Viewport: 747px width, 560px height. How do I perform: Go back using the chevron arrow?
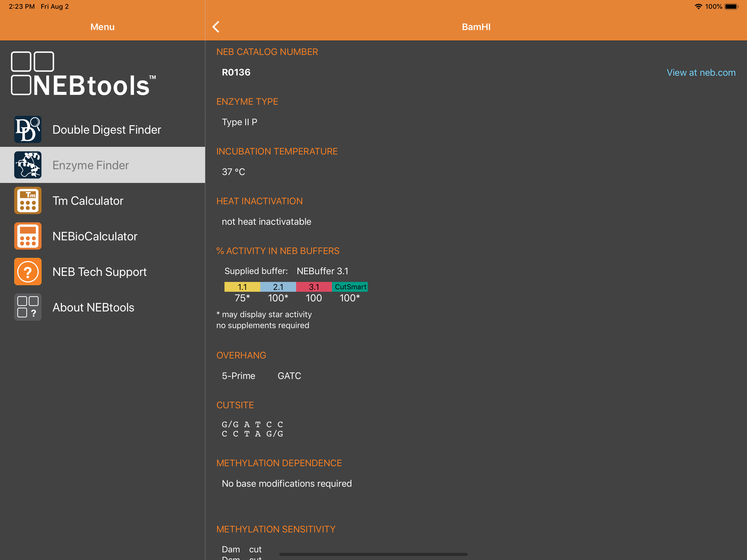click(x=216, y=27)
